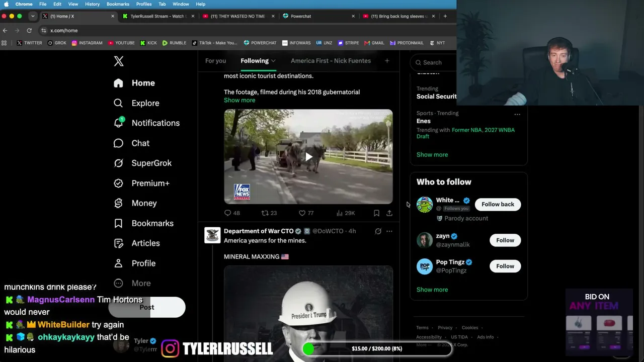Viewport: 644px width, 362px height.
Task: Open the NYT bookmark
Action: click(x=437, y=43)
